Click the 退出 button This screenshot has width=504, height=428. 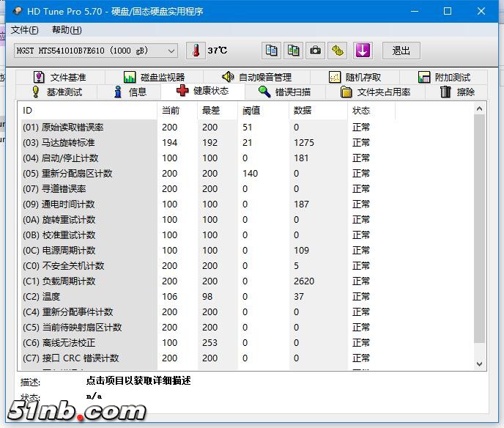tap(401, 51)
